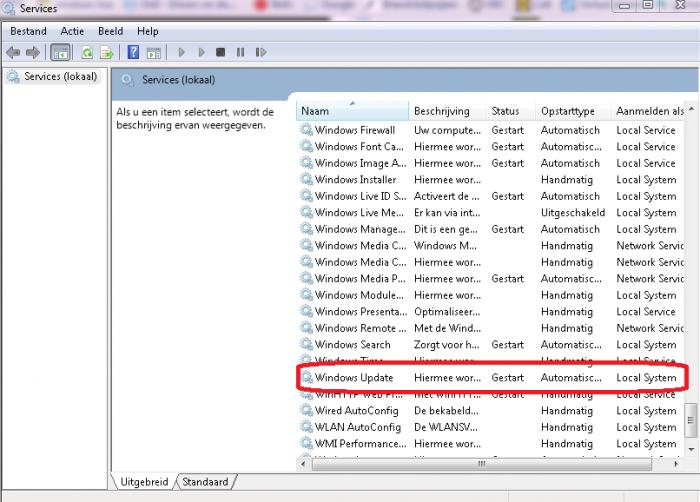Select the Windows Live Me... service
This screenshot has width=700, height=502.
pyautogui.click(x=491, y=213)
